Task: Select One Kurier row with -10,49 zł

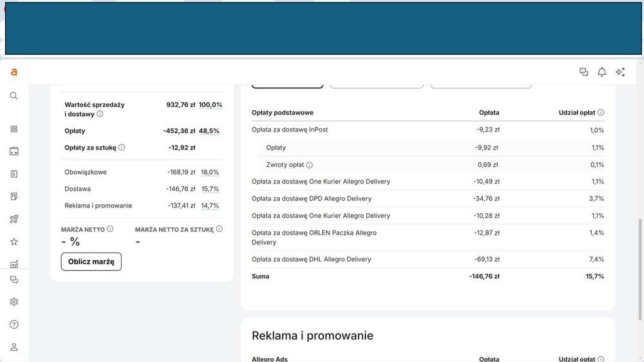Action: pyautogui.click(x=427, y=182)
